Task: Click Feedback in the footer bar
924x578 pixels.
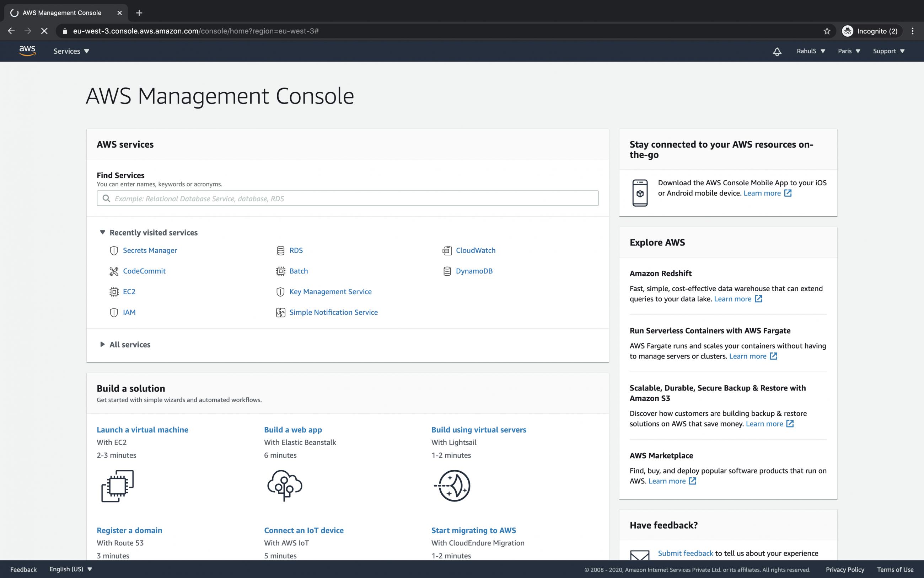Action: click(23, 569)
